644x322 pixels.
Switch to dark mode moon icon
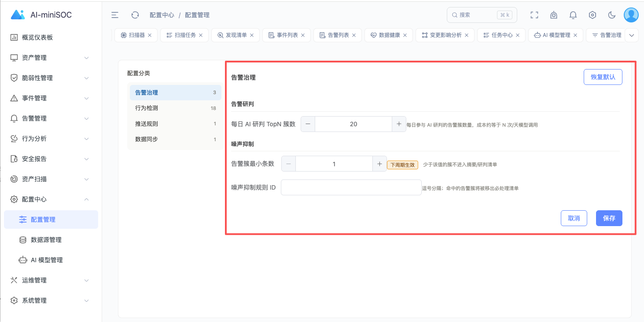612,15
